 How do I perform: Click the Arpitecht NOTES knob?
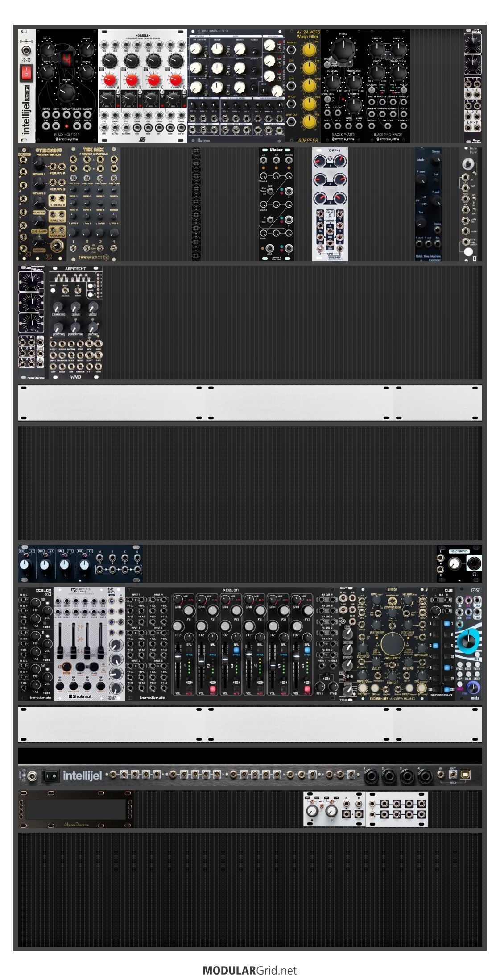point(92,307)
